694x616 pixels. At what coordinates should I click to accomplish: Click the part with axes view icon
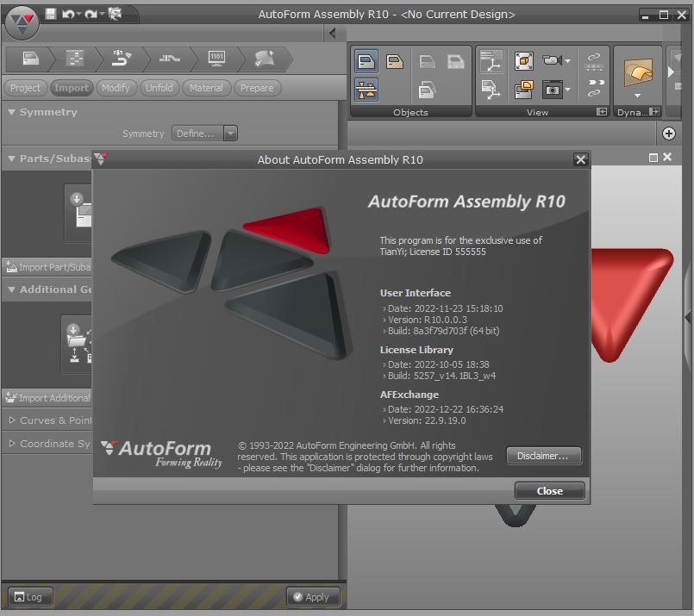[x=491, y=90]
